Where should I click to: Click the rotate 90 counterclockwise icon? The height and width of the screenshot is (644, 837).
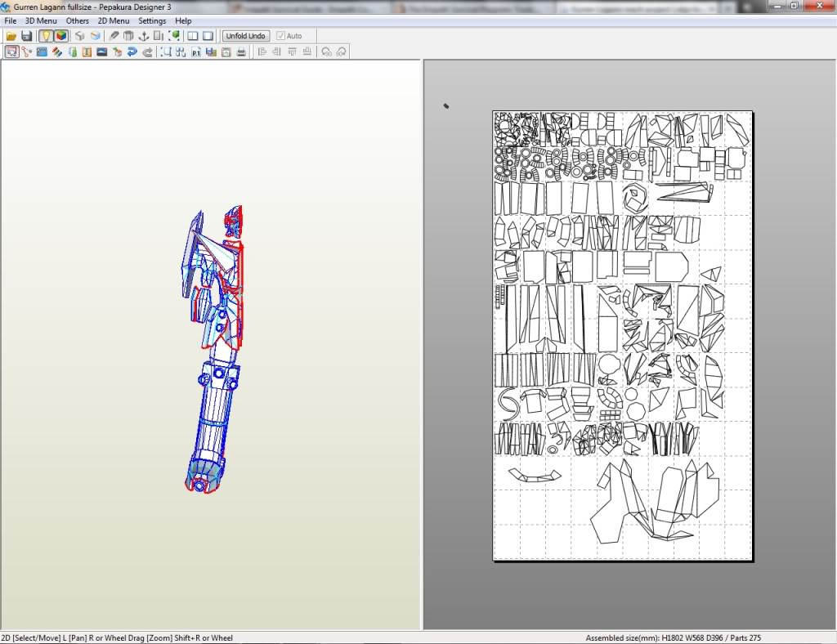[x=326, y=51]
